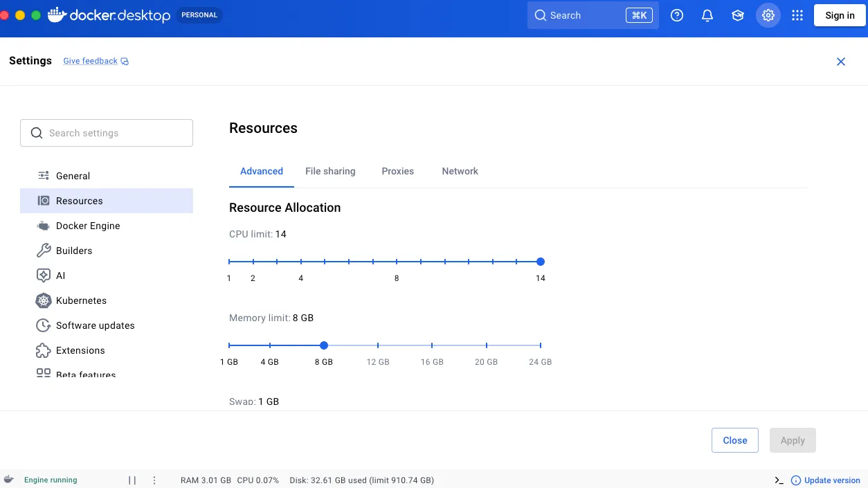Open Software updates in the sidebar

107,325
